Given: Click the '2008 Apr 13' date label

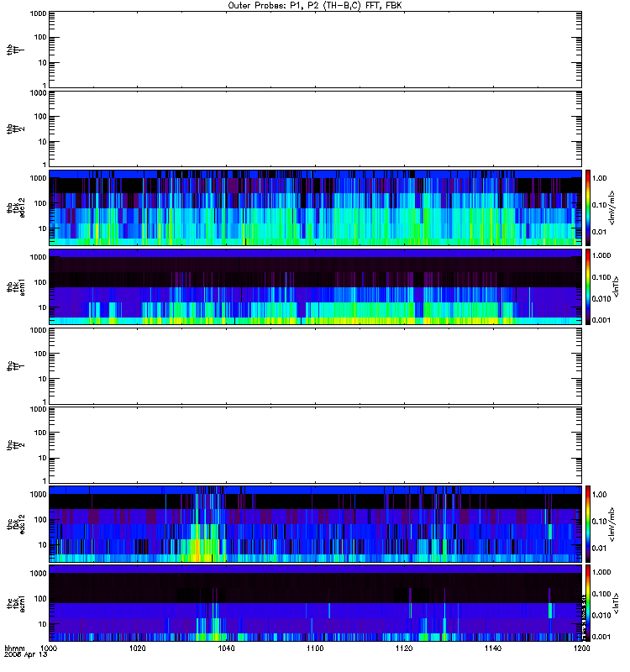Looking at the screenshot, I should pos(26,655).
